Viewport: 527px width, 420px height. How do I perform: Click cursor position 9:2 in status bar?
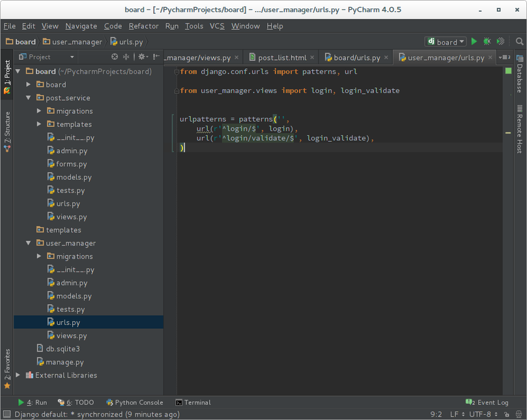pyautogui.click(x=436, y=414)
